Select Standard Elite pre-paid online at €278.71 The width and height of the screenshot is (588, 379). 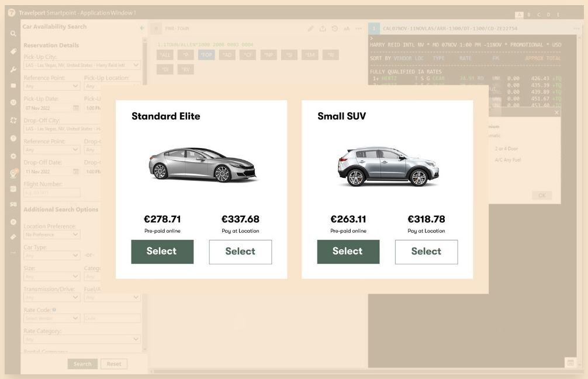162,252
